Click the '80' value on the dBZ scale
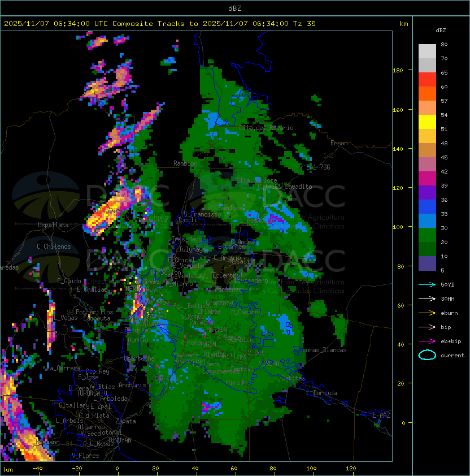 (x=444, y=44)
